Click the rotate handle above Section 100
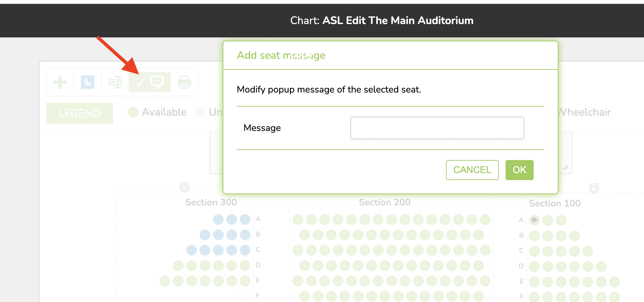Viewport: 644px width, 302px height. (594, 188)
